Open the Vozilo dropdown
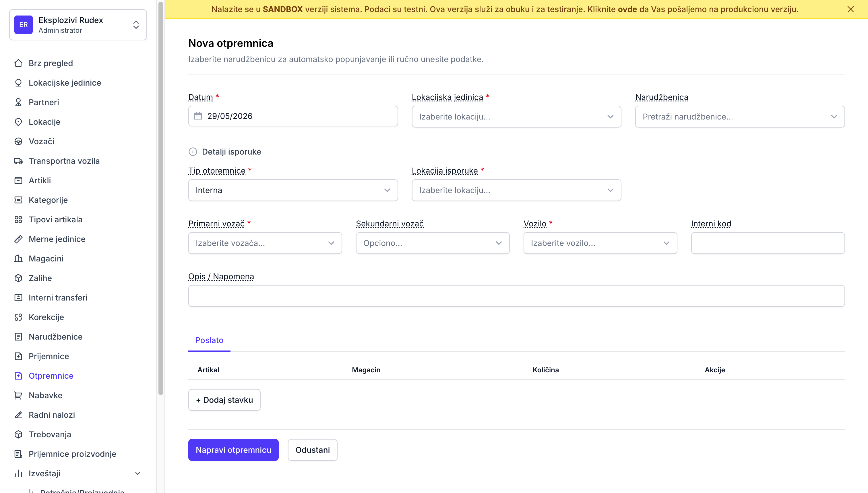Image resolution: width=868 pixels, height=493 pixels. (600, 243)
